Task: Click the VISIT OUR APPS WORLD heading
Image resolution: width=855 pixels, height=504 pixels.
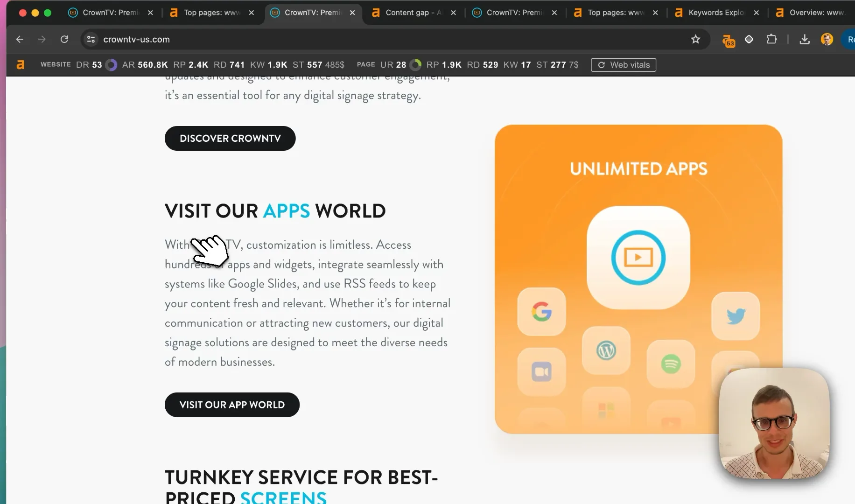Action: click(275, 211)
